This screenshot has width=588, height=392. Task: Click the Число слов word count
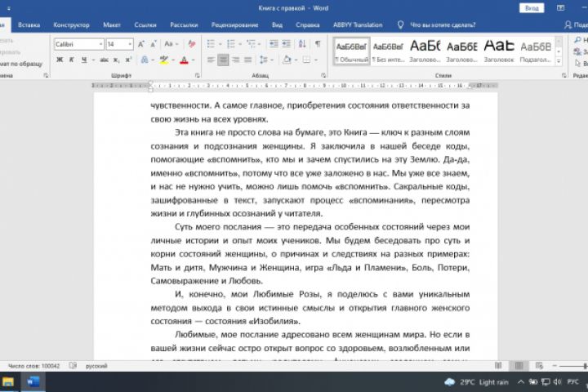coord(33,365)
